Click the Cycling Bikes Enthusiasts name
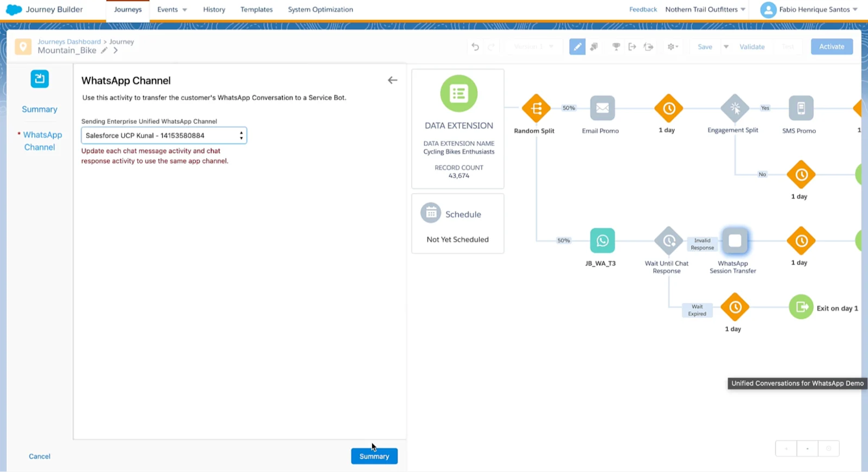This screenshot has width=868, height=472. [x=459, y=152]
